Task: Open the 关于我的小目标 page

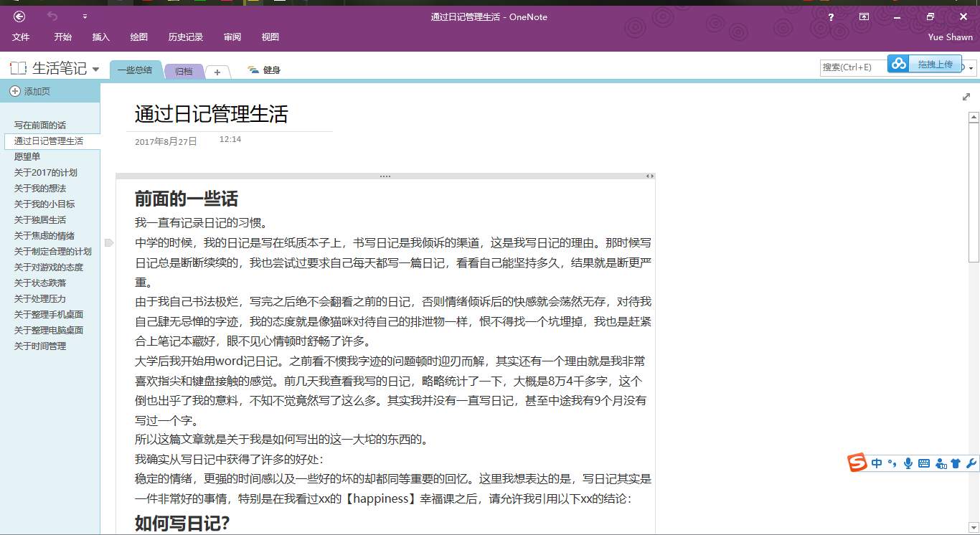Action: 44,204
